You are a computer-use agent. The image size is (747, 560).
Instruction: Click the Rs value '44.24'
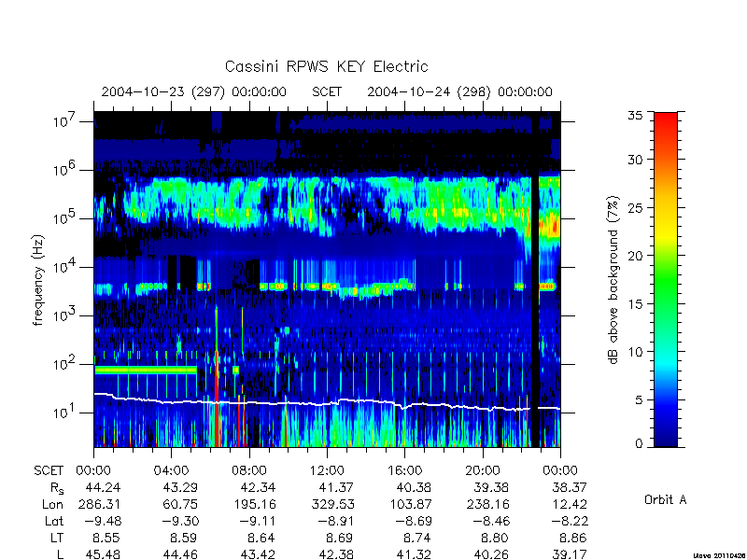(103, 487)
